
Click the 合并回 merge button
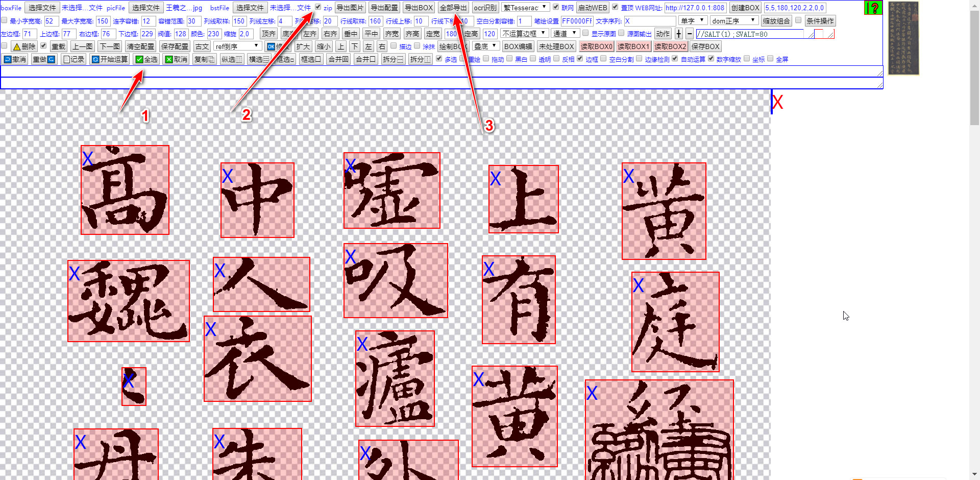point(338,59)
